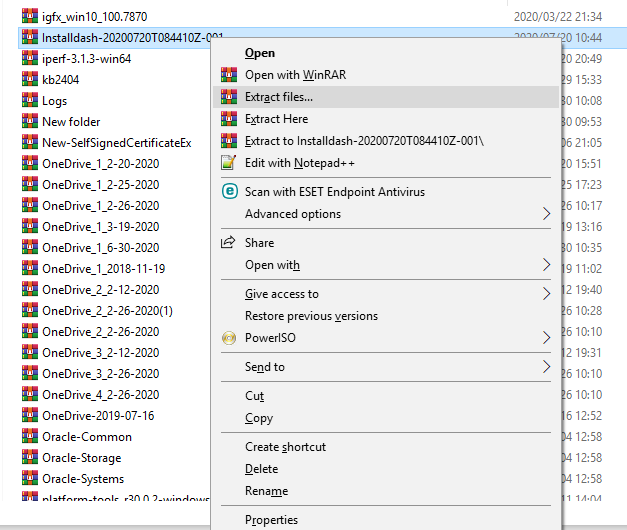Click the WinRAR icon beside Extract Here
This screenshot has height=530, width=627.
[229, 118]
